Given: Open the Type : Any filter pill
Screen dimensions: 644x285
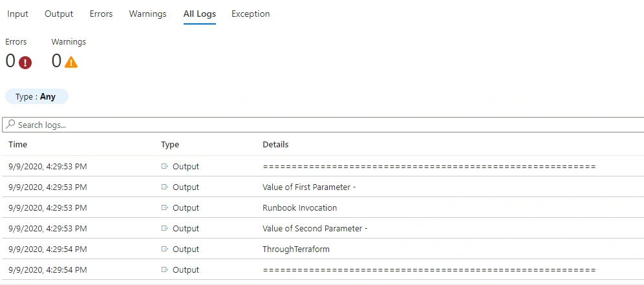Looking at the screenshot, I should pos(36,97).
